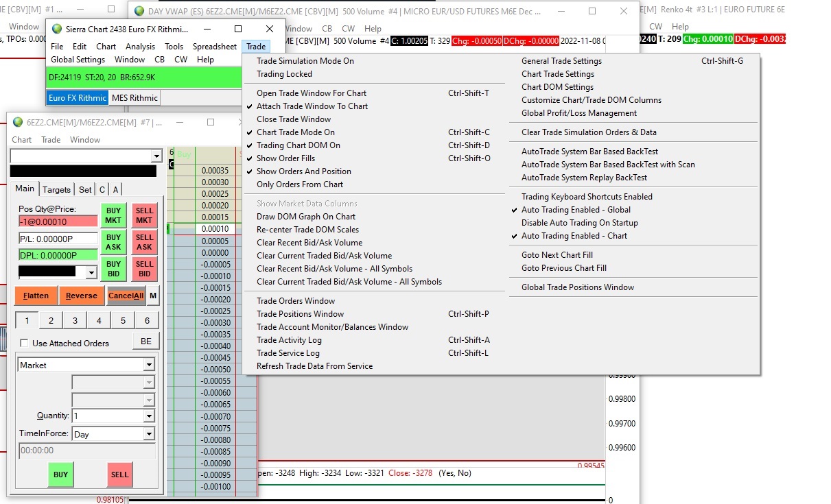Select quantity preset button 3
Screen dimensions: 831x504
pyautogui.click(x=75, y=320)
